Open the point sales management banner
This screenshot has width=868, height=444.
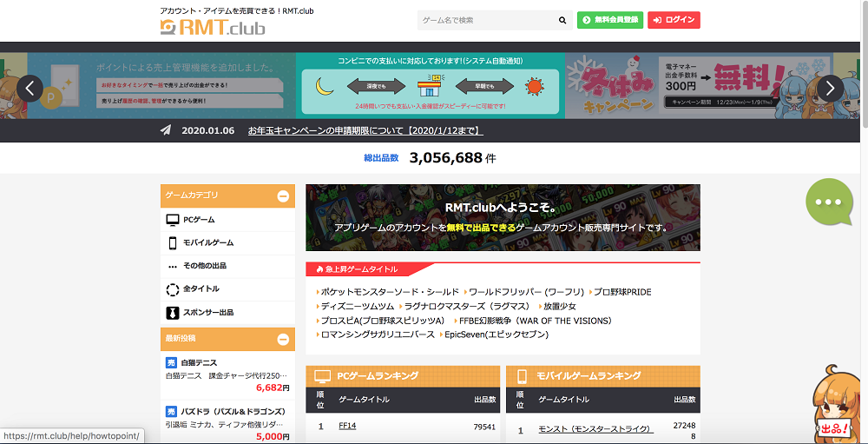pyautogui.click(x=161, y=85)
